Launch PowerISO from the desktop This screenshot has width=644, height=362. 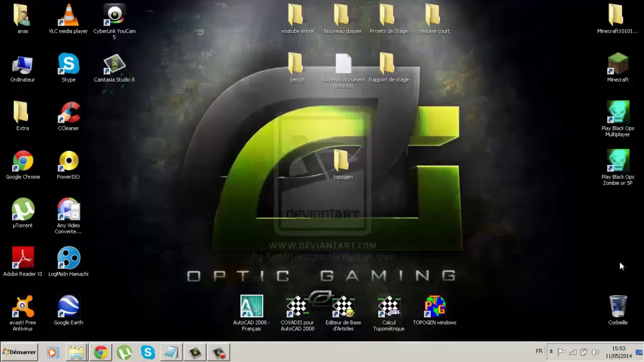tap(68, 165)
